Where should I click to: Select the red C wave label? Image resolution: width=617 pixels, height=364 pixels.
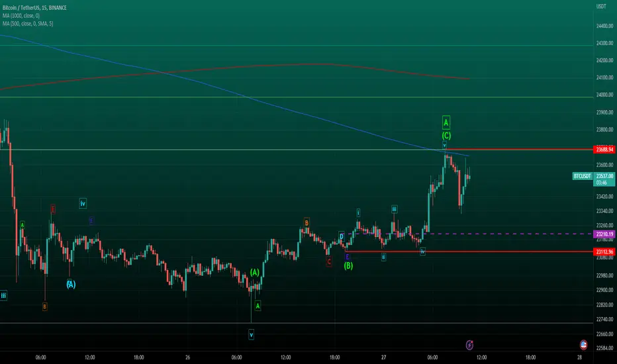click(329, 261)
